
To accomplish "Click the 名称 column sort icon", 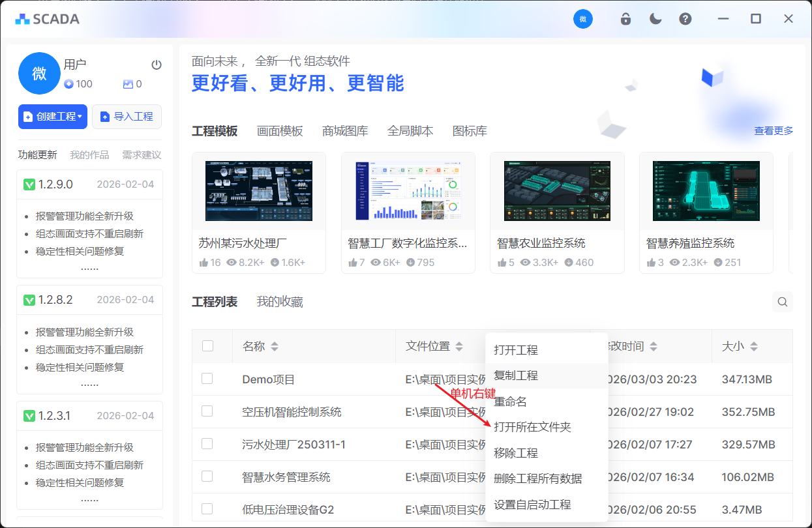I will tap(275, 346).
